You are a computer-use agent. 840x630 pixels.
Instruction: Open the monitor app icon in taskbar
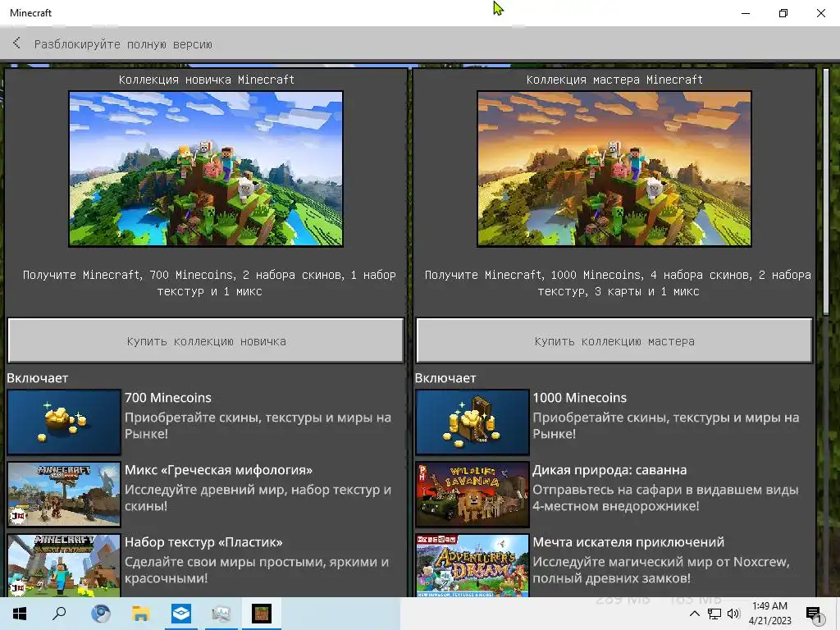tap(221, 614)
